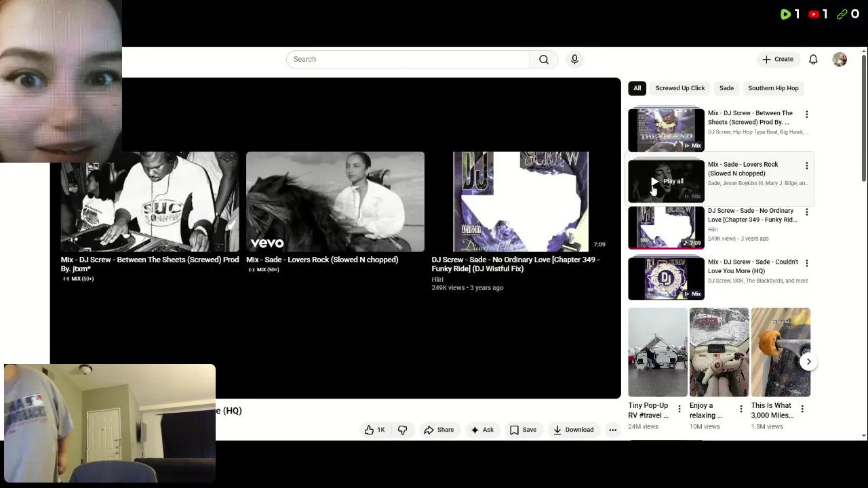The width and height of the screenshot is (868, 488).
Task: Click '249K views' text in sidebar
Action: 722,239
